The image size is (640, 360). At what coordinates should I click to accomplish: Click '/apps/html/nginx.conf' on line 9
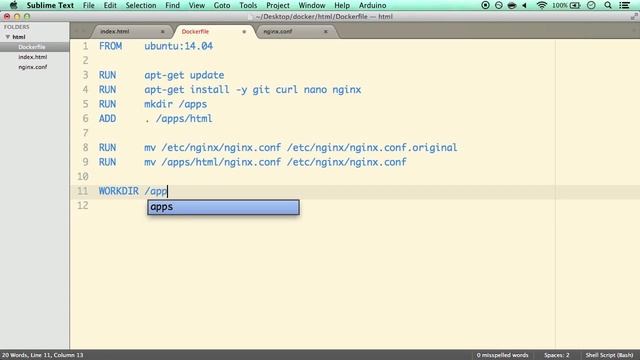pos(221,162)
